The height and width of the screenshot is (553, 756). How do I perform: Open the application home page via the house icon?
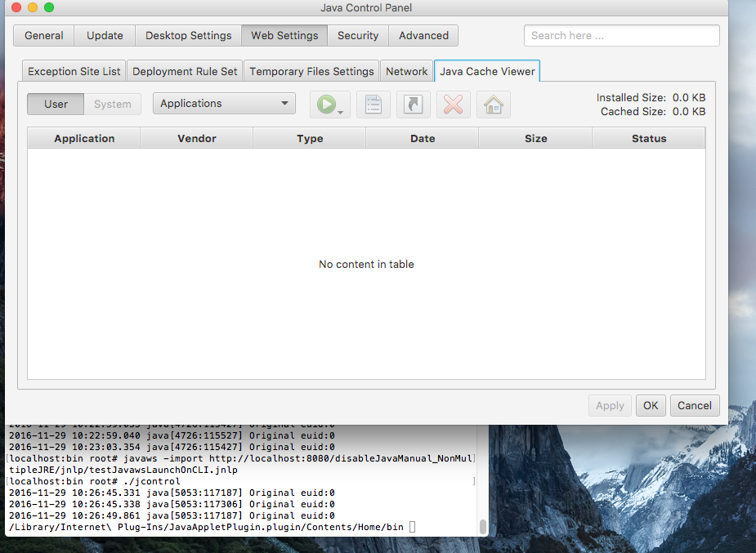[493, 104]
